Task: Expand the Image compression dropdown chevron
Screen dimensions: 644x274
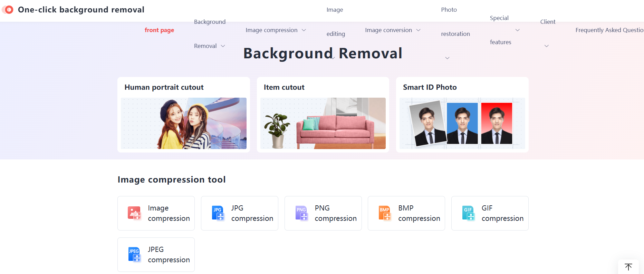Action: (x=304, y=30)
